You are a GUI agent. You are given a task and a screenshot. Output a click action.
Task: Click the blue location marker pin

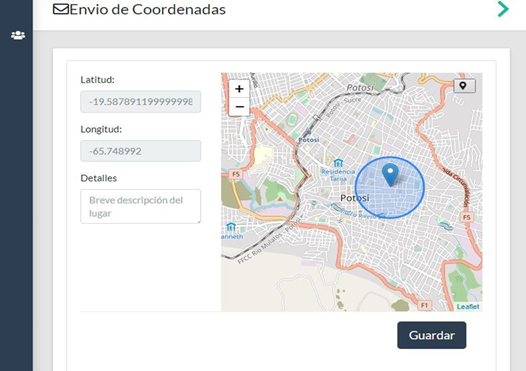coord(390,175)
